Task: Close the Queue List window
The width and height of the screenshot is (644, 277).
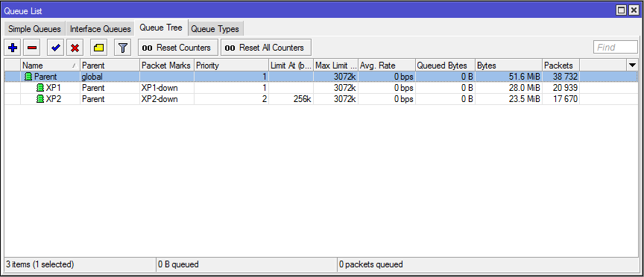Action: click(634, 10)
